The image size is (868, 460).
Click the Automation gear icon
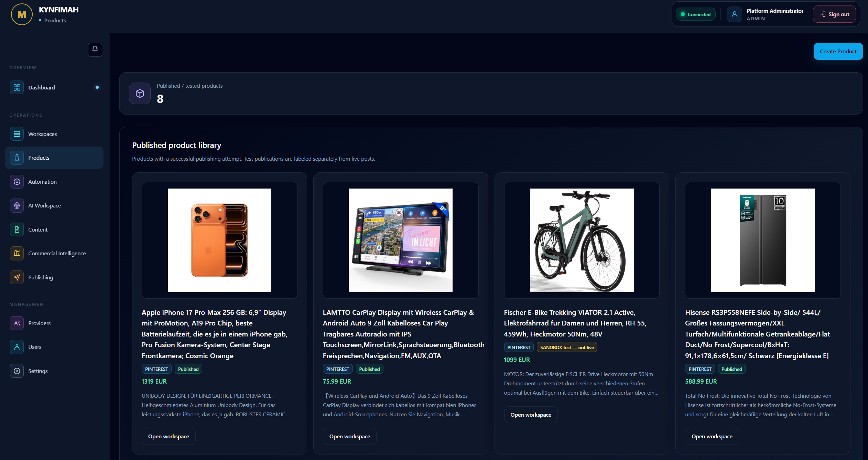[17, 182]
